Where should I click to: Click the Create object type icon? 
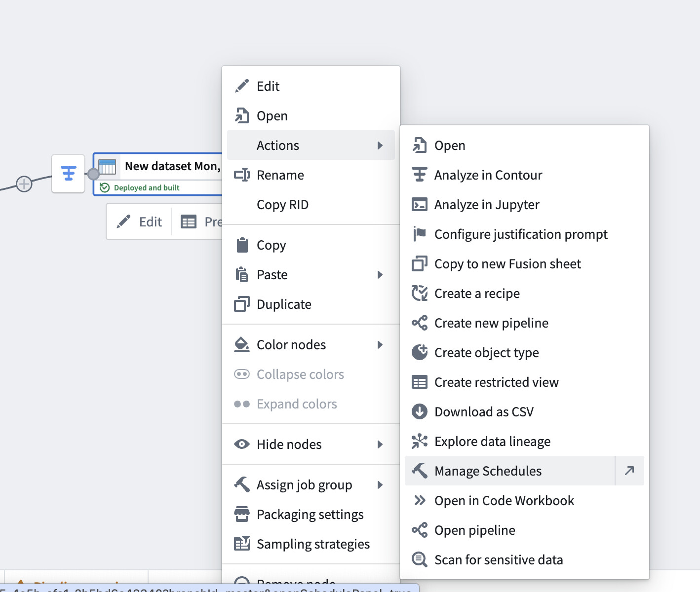420,352
